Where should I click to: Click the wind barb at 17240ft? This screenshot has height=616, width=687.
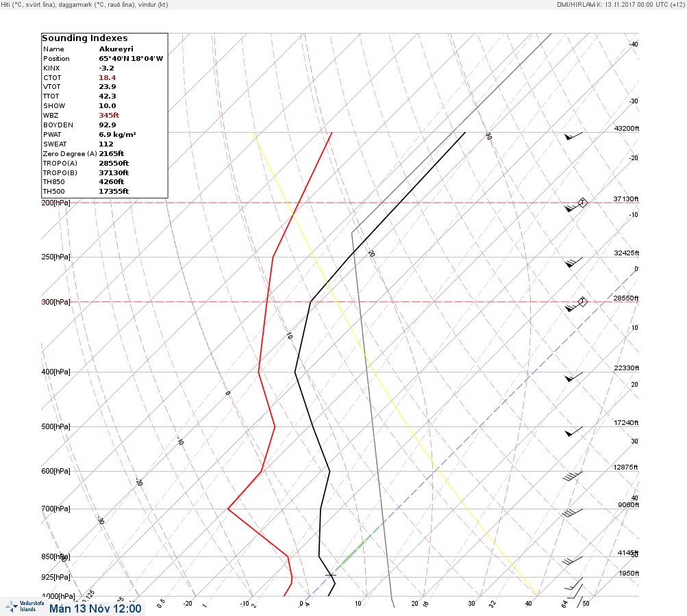pos(573,432)
